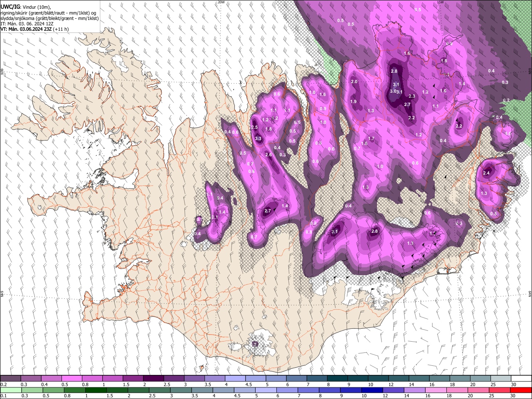532x399 pixels.
Task: Click the 2.6 precipitation value on the map
Action: point(268,155)
